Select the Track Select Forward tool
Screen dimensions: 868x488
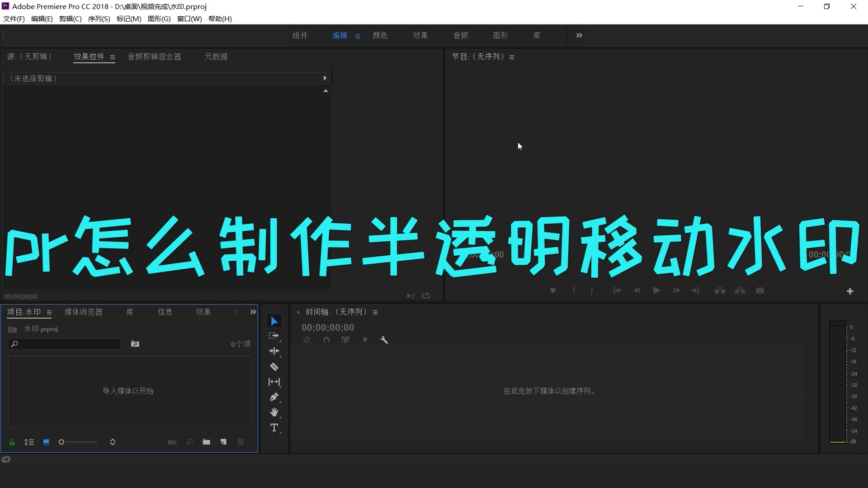[x=274, y=336]
